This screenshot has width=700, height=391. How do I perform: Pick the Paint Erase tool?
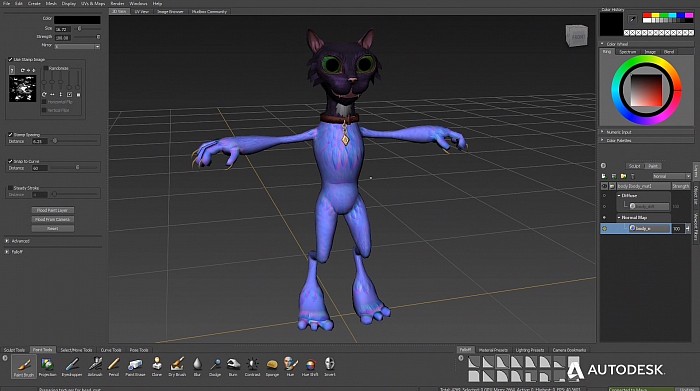tap(135, 367)
